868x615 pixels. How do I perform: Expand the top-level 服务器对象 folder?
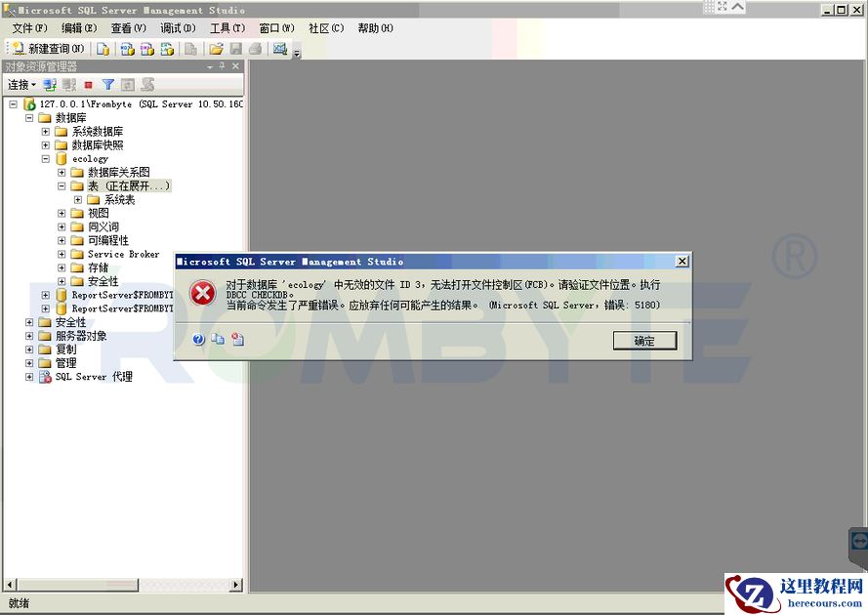tap(29, 336)
